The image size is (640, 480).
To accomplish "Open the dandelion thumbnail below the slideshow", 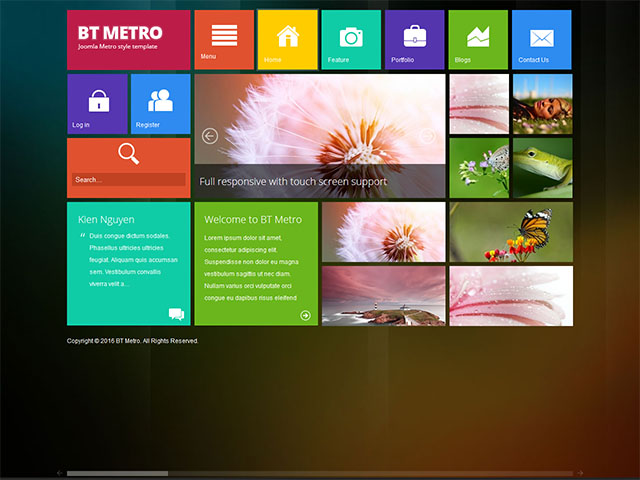I will (x=384, y=232).
